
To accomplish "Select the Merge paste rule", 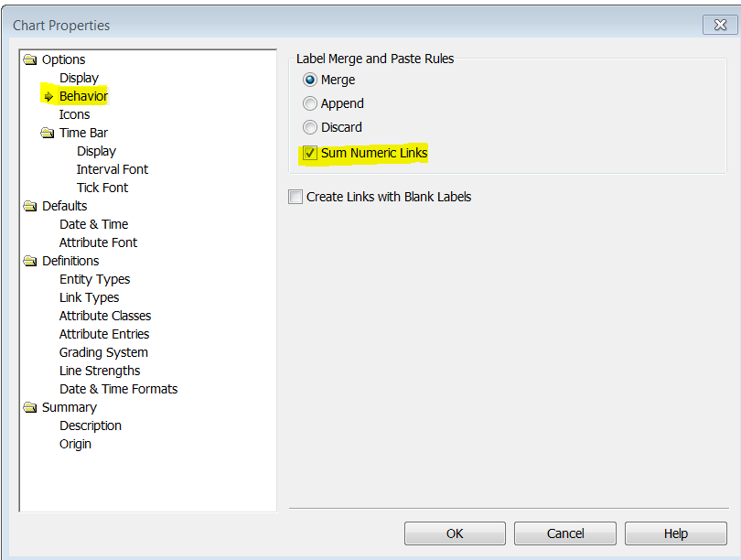I will 310,80.
